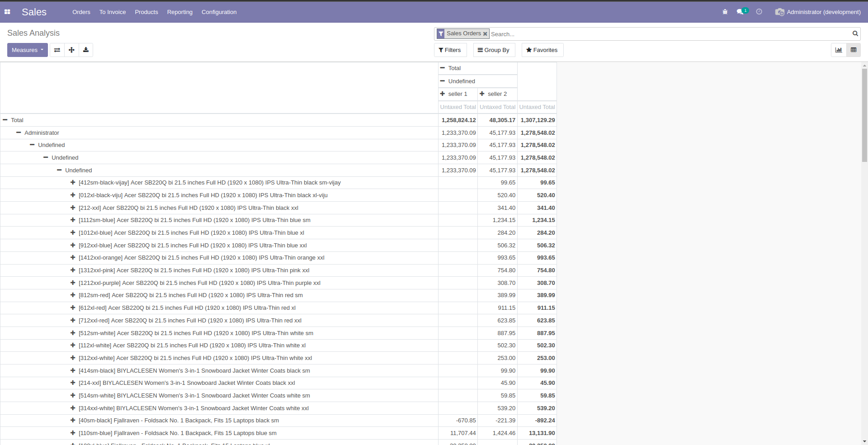Image resolution: width=868 pixels, height=445 pixels.
Task: Open the activities clock menu
Action: coord(759,12)
